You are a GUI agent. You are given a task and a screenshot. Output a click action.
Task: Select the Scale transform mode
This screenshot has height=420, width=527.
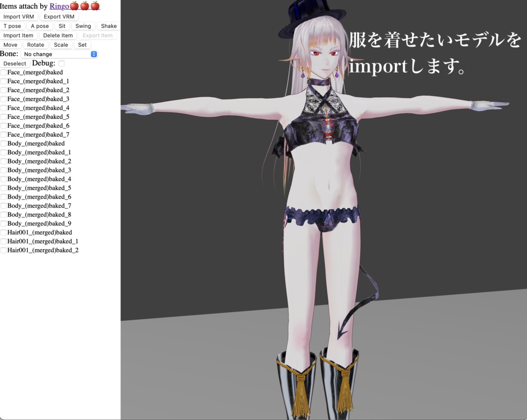(x=61, y=45)
